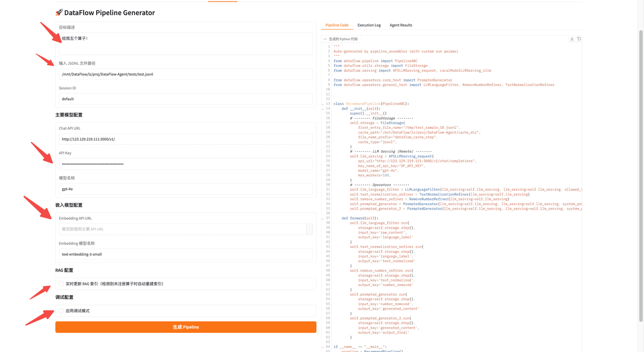The height and width of the screenshot is (352, 644).
Task: Click the masked API Key field
Action: pos(186,164)
